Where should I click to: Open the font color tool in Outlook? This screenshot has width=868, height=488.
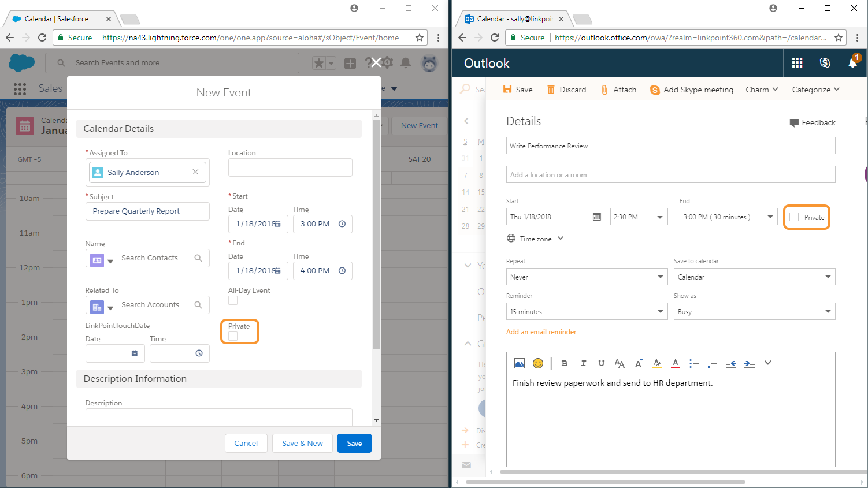(x=675, y=363)
